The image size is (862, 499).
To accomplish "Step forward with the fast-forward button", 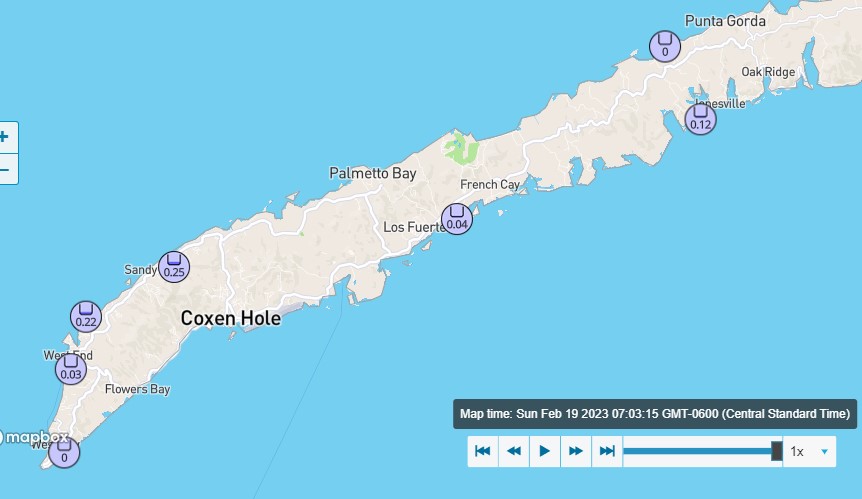I will point(576,451).
